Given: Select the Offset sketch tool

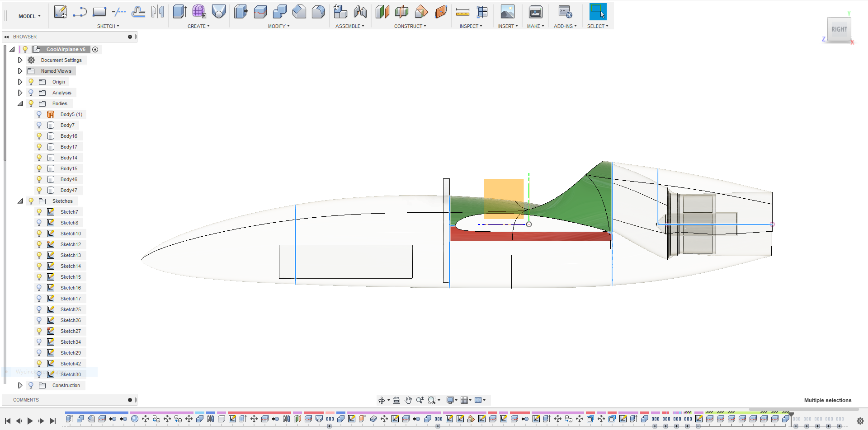Looking at the screenshot, I should 138,12.
